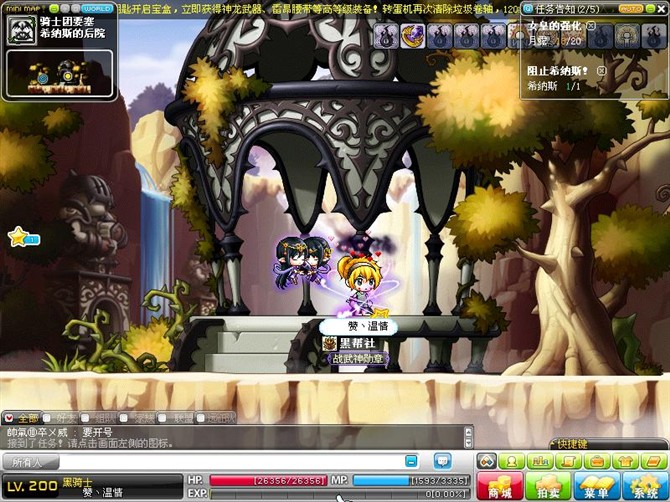Toggle the checkbox on the 家族 chat tab
Screen dimensions: 670x502
coord(123,418)
